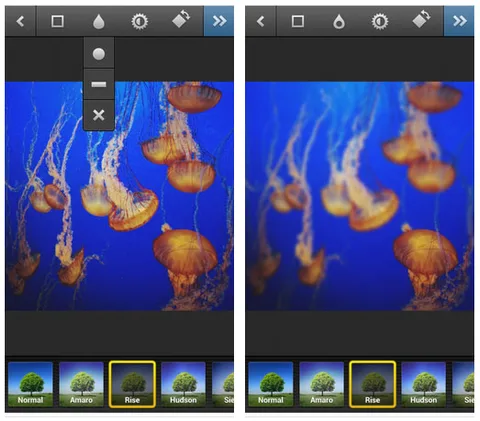Toggle the frame border icon in right screen
Screen dimensions: 480x421
(x=298, y=22)
